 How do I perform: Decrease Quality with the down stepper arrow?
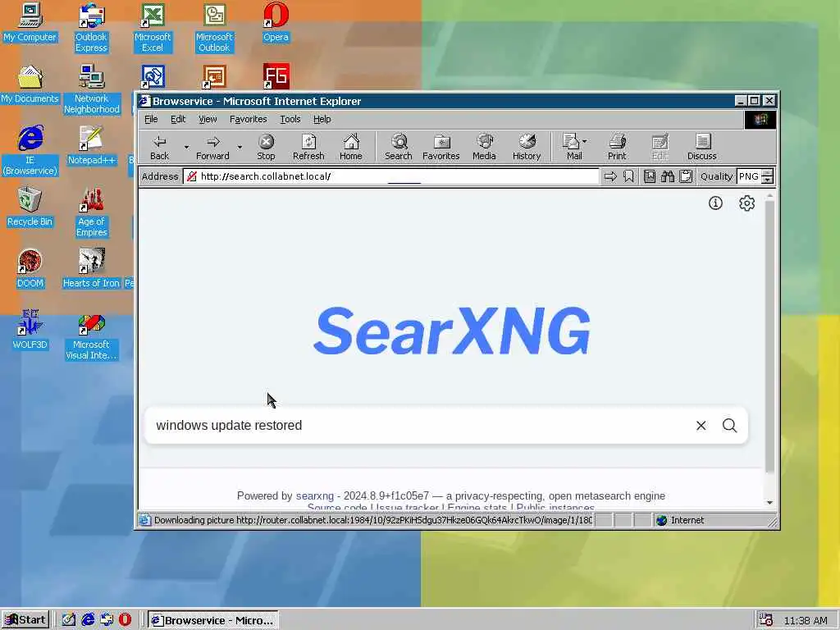coord(767,180)
